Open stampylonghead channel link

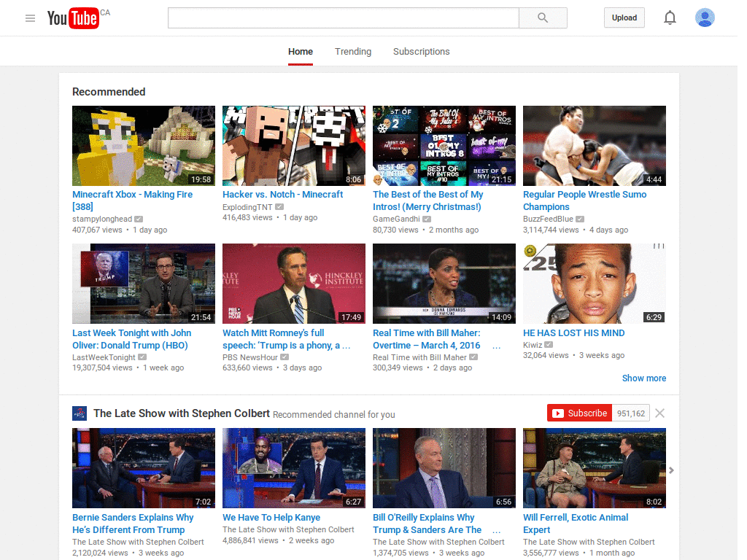tap(102, 219)
